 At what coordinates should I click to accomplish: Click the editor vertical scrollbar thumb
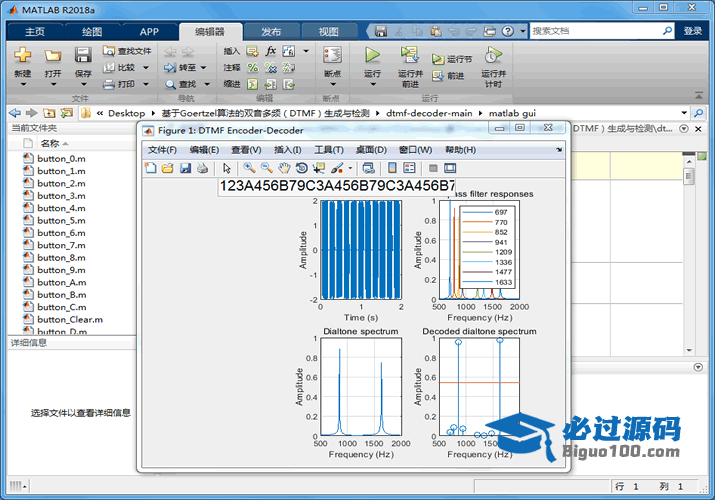(689, 175)
